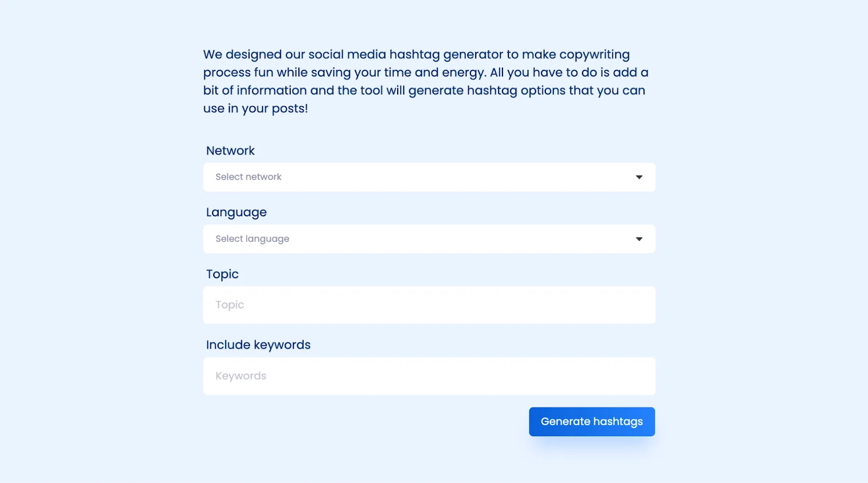
Task: Click the Network label
Action: [230, 150]
